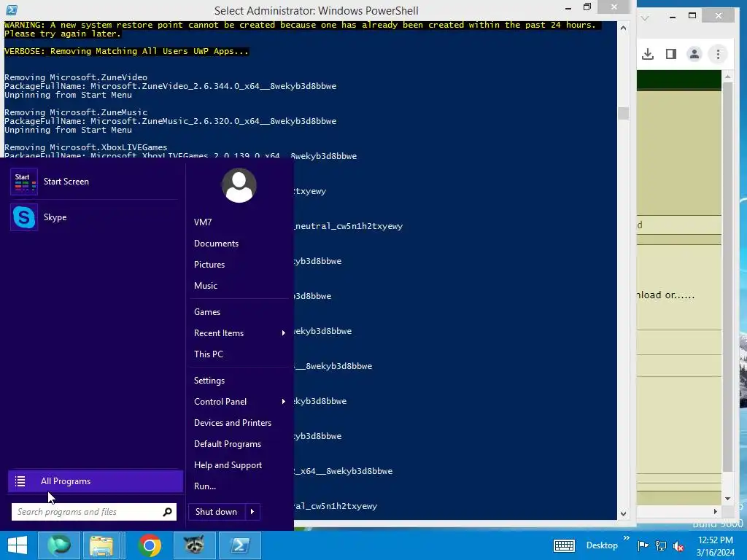The height and width of the screenshot is (560, 747).
Task: Click the Windows Start button on taskbar
Action: click(x=18, y=545)
